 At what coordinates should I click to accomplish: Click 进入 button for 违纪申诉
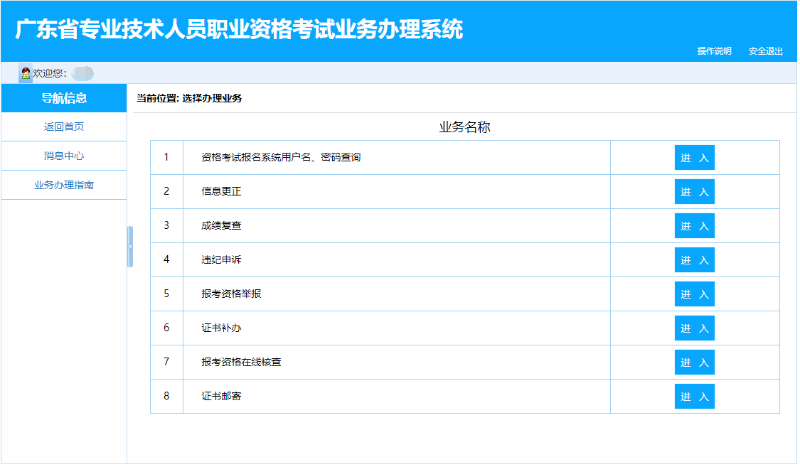click(x=696, y=261)
